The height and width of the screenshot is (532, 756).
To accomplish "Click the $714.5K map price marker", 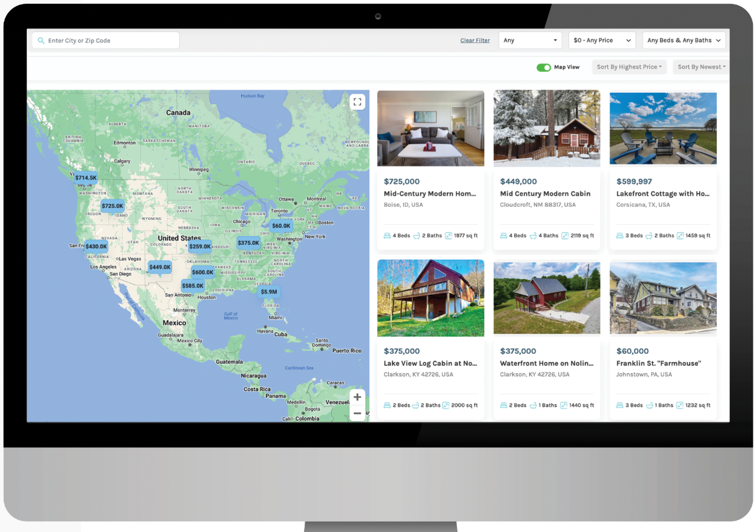I will 86,178.
